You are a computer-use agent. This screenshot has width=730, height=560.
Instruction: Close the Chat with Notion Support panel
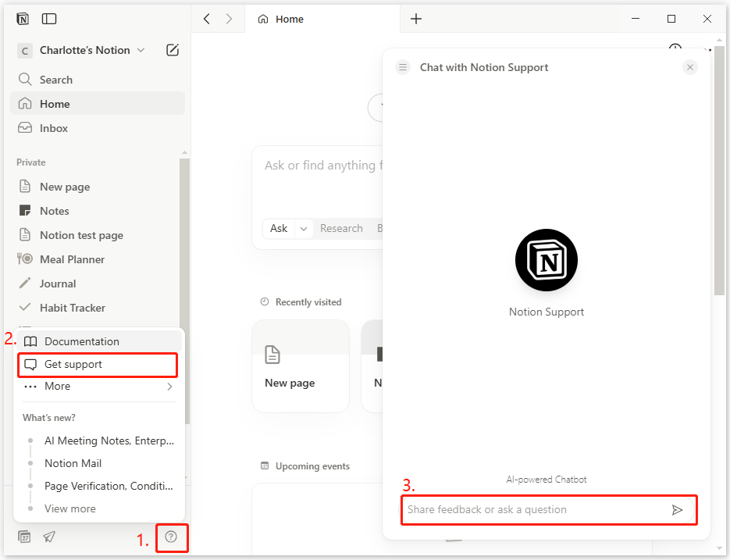(x=690, y=67)
